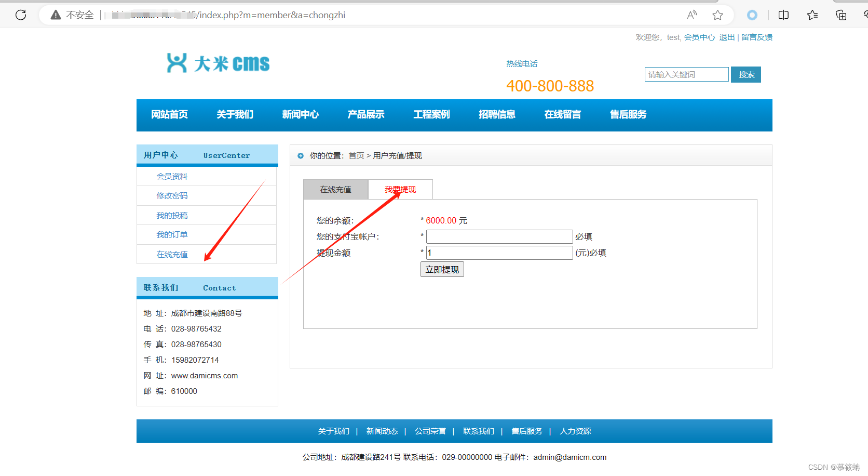Focus the 提现金额 input field
Image resolution: width=868 pixels, height=476 pixels.
(x=499, y=253)
